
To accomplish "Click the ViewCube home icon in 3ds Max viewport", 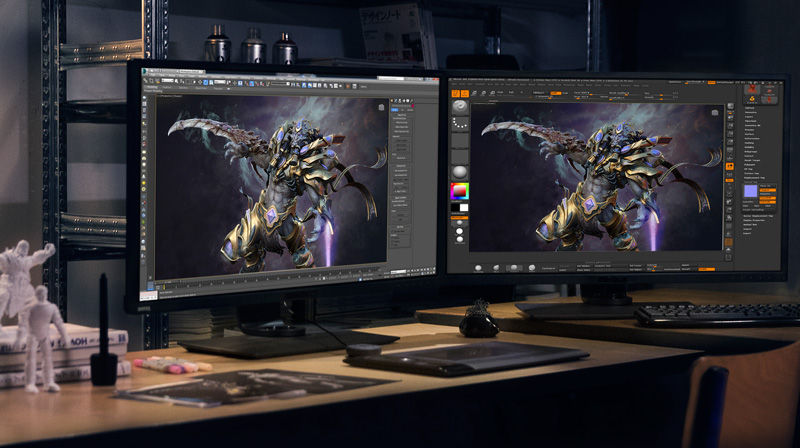I will (x=381, y=107).
